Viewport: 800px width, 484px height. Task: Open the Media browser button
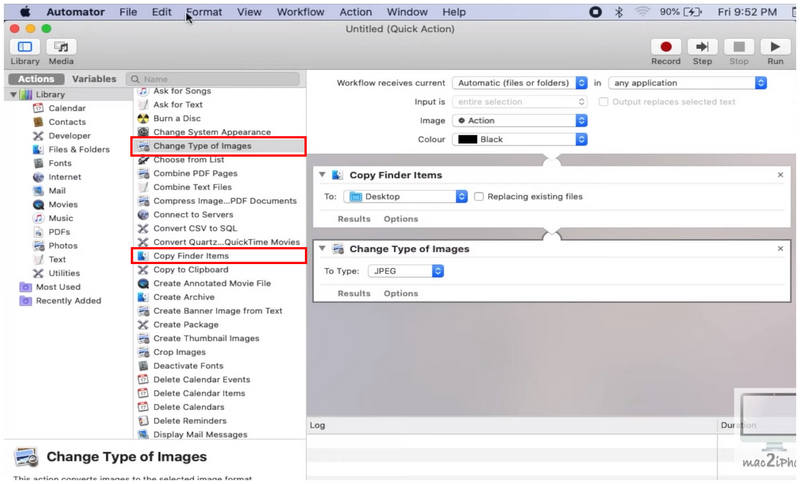tap(61, 47)
